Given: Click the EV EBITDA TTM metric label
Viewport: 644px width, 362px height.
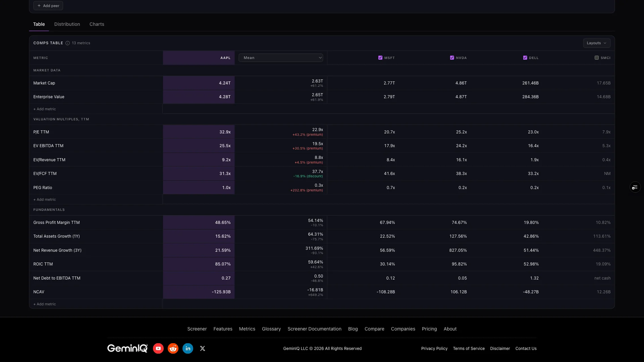Looking at the screenshot, I should [x=48, y=146].
